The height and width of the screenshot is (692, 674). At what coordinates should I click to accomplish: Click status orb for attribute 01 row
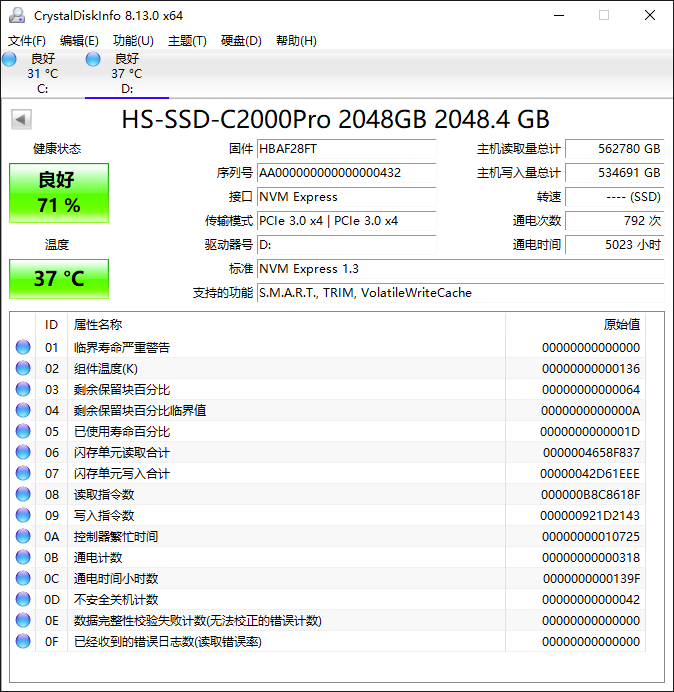[x=23, y=348]
